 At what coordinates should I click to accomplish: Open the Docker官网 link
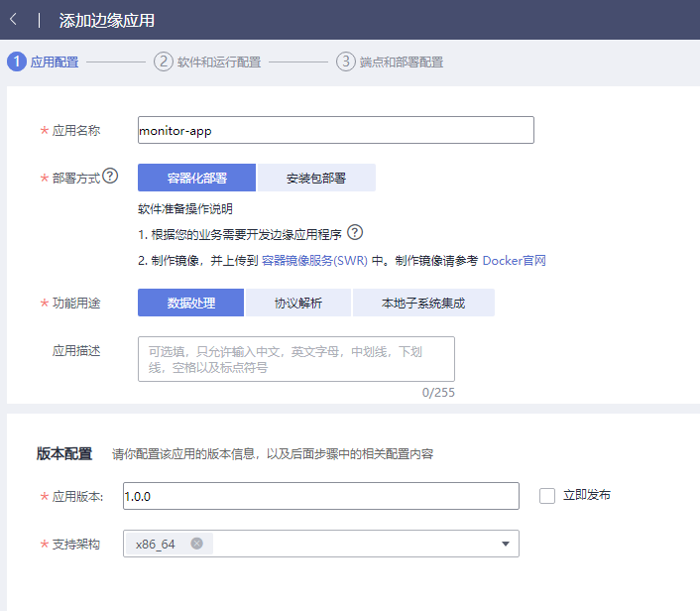(514, 261)
